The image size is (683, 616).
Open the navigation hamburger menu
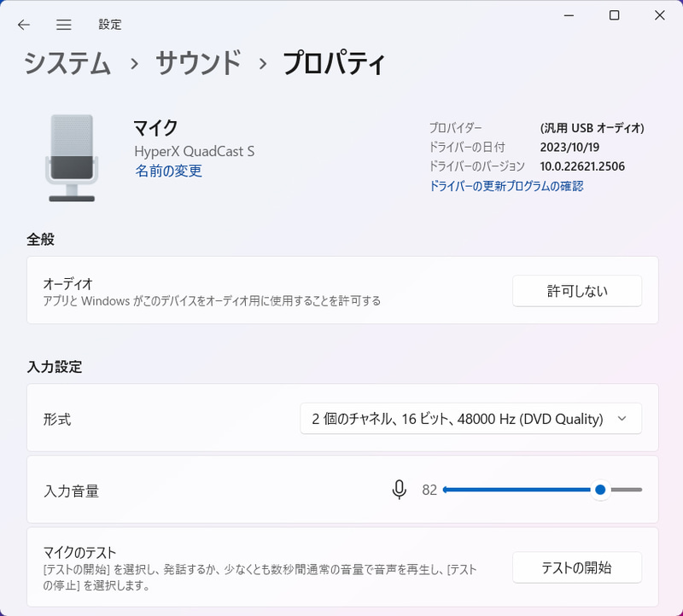pyautogui.click(x=63, y=25)
